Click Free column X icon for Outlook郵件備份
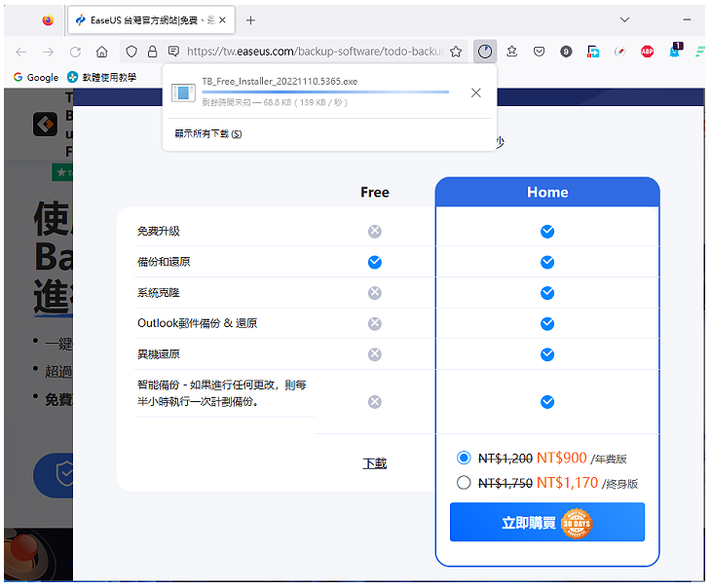The width and height of the screenshot is (711, 588). point(375,324)
